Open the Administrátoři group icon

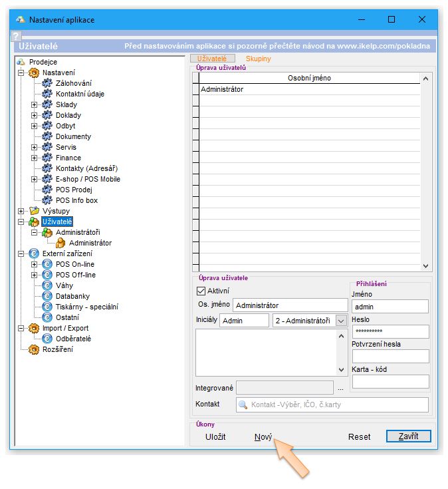click(47, 232)
